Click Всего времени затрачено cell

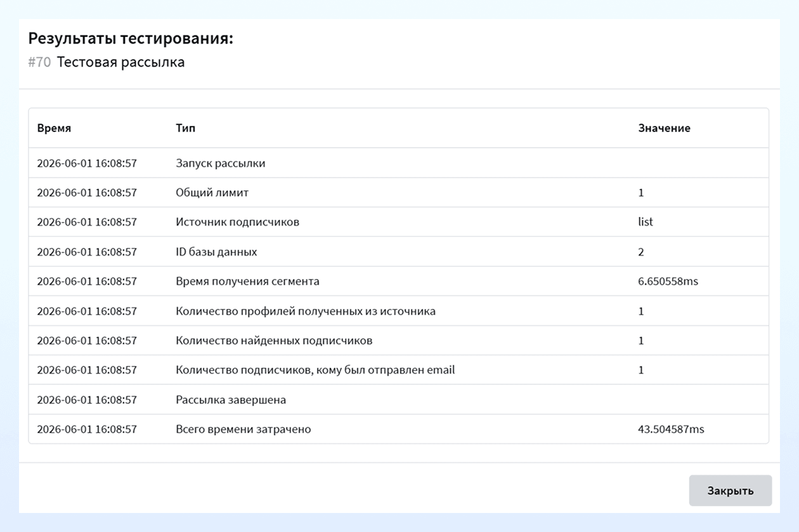pos(244,429)
